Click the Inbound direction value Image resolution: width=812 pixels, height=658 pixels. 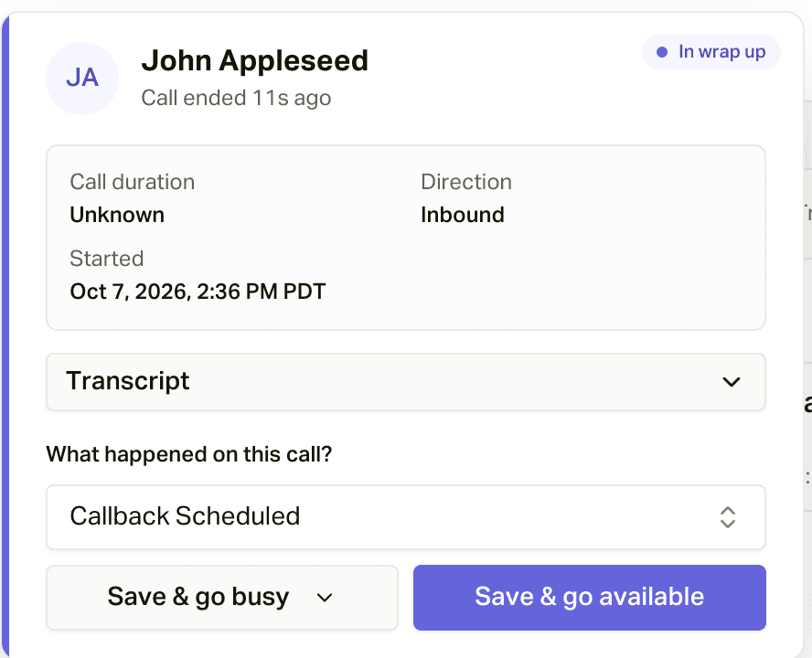pos(463,215)
